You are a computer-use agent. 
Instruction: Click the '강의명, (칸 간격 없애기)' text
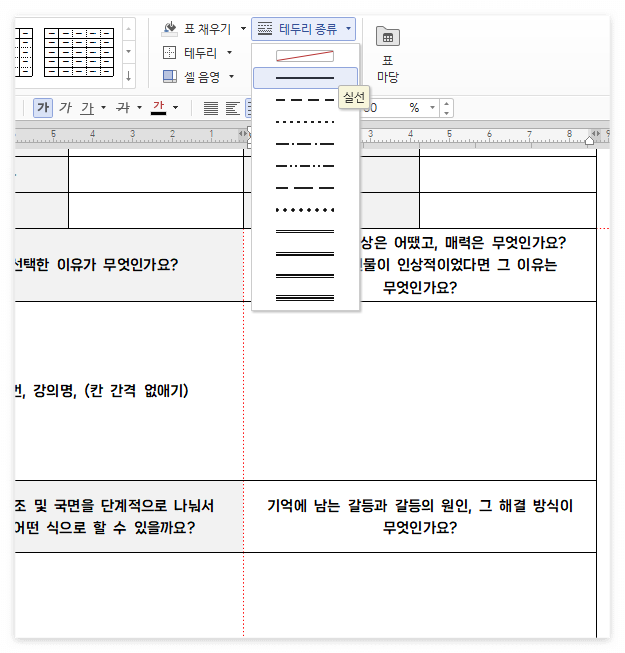click(x=110, y=391)
